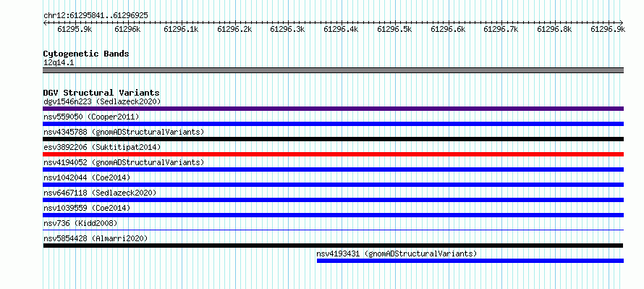Click the nsv559050 blue variant bar

(x=333, y=124)
